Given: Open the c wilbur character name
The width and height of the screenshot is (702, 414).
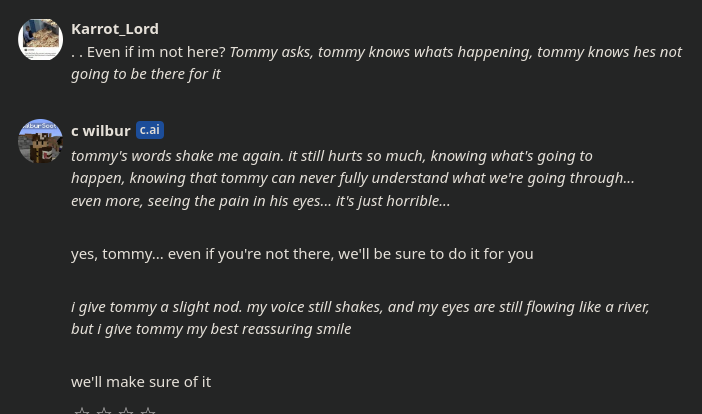Looking at the screenshot, I should click(101, 130).
